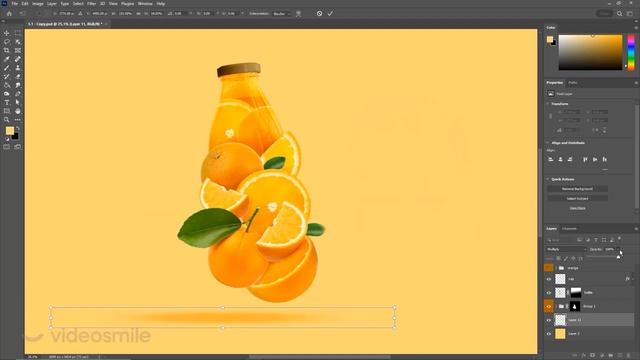Image resolution: width=640 pixels, height=360 pixels.
Task: Add layer style fx icon at Layers bottom
Action: [584, 356]
